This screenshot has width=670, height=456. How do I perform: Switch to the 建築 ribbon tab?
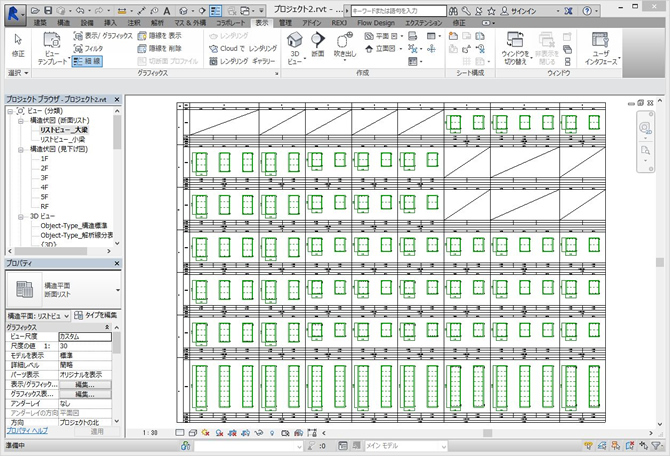pyautogui.click(x=40, y=23)
